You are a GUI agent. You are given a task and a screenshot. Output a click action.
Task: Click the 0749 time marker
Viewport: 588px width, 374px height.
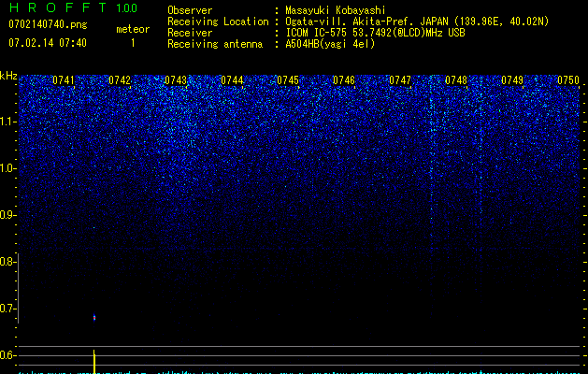pyautogui.click(x=512, y=79)
